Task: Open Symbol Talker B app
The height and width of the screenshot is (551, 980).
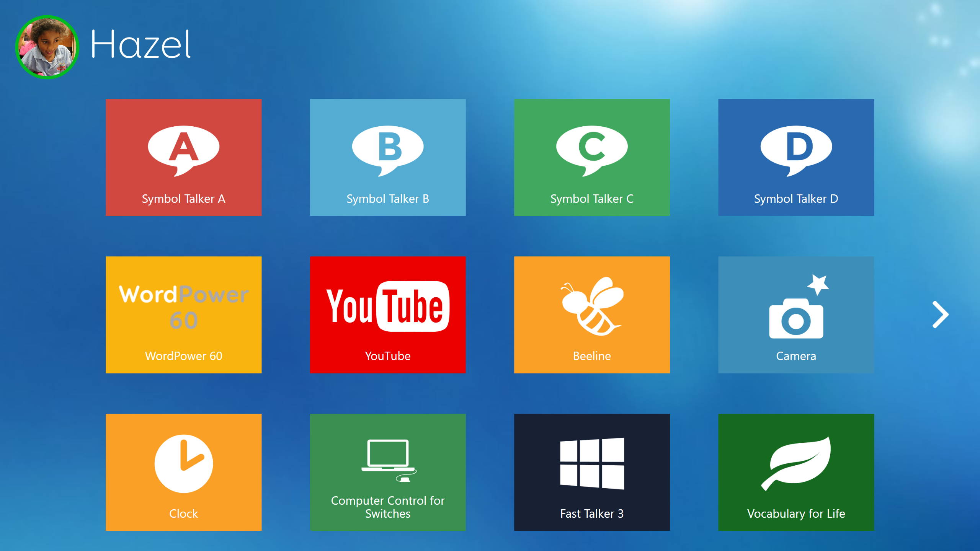Action: tap(388, 157)
